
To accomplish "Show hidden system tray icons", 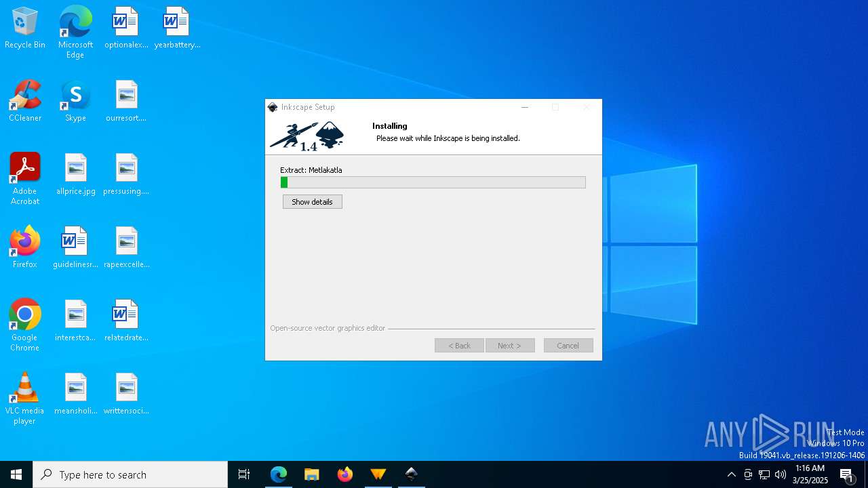I will [x=731, y=474].
